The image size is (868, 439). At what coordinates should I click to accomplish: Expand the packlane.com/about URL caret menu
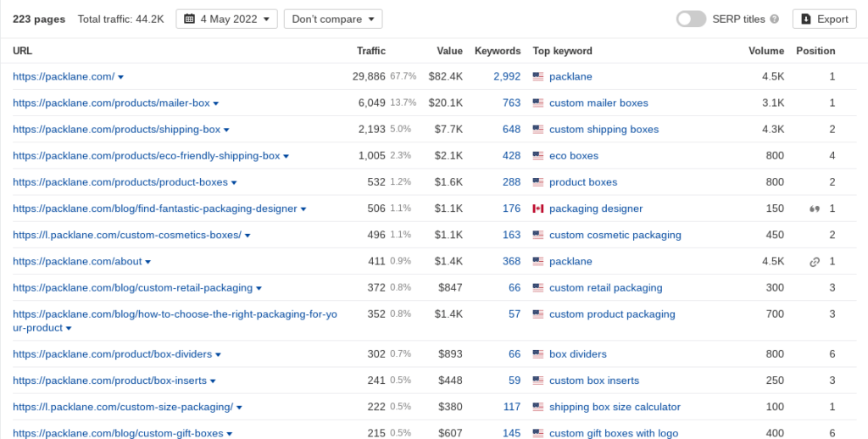[147, 262]
